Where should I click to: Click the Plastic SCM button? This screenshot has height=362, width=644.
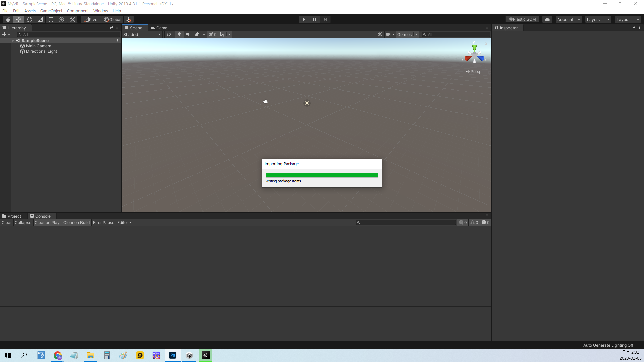pyautogui.click(x=522, y=19)
